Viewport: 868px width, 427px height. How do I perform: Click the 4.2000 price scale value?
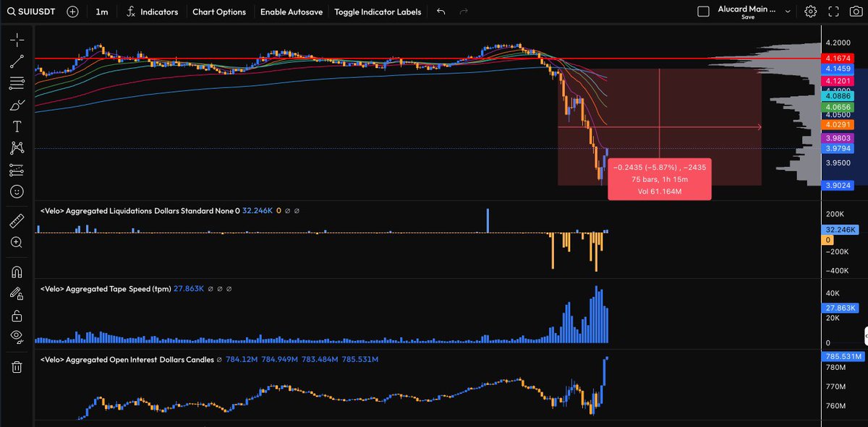(838, 42)
